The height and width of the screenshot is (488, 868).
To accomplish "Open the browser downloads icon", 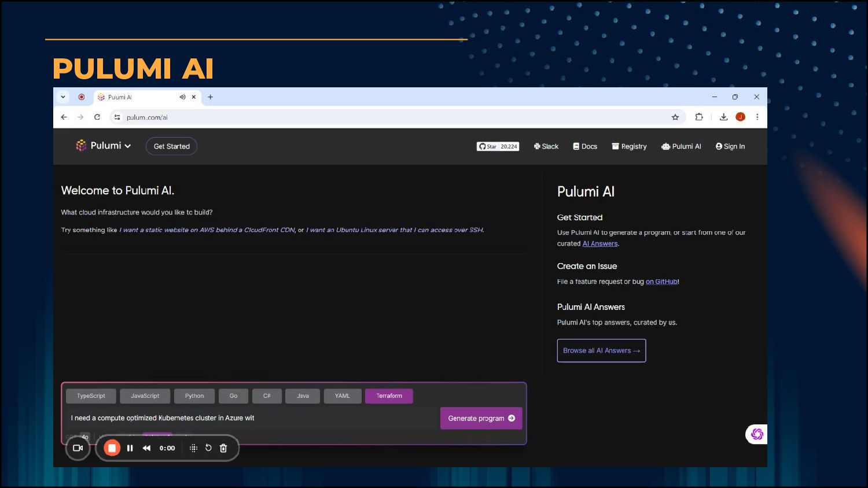I will point(723,117).
